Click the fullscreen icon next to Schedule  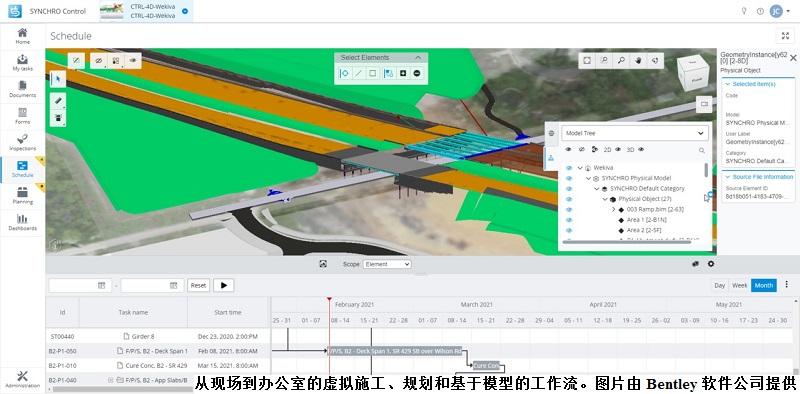pos(785,36)
